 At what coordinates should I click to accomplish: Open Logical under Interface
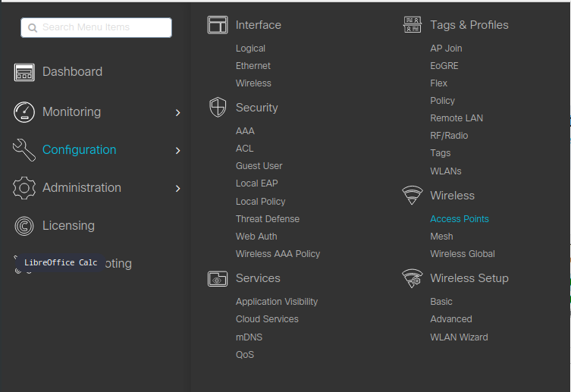(250, 49)
